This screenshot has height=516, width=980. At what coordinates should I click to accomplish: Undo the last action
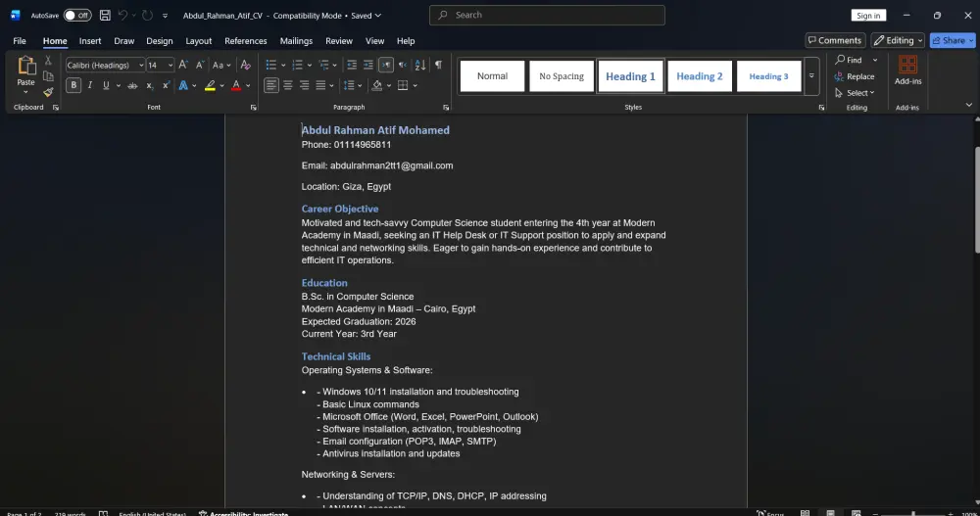(123, 15)
